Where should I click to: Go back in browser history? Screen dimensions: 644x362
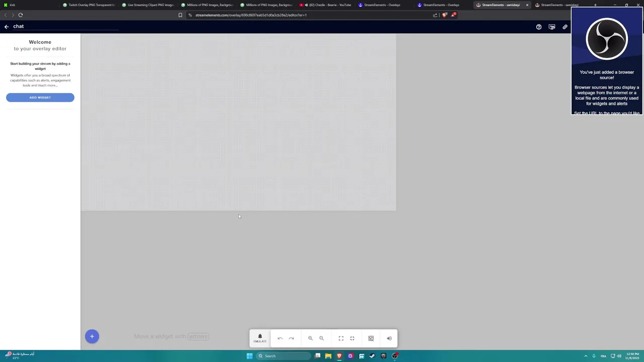(6, 15)
